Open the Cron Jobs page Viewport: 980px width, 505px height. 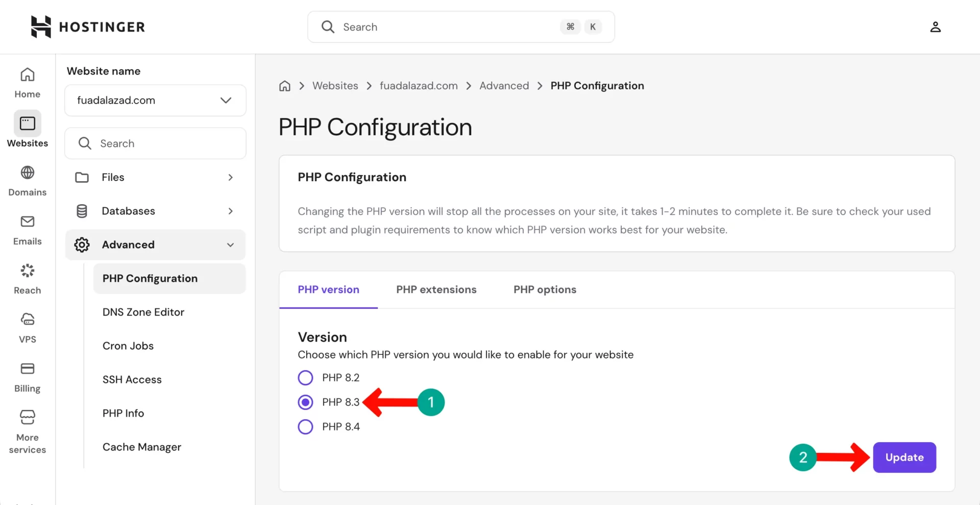[128, 346]
